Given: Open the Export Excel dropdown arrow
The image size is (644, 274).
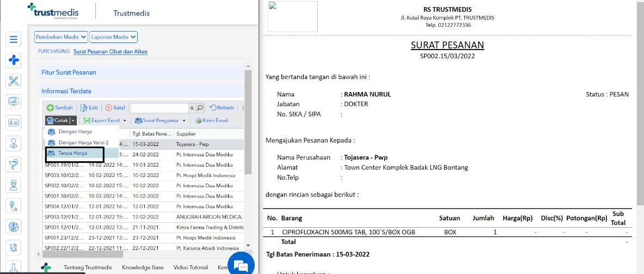Looking at the screenshot, I should pyautogui.click(x=125, y=121).
